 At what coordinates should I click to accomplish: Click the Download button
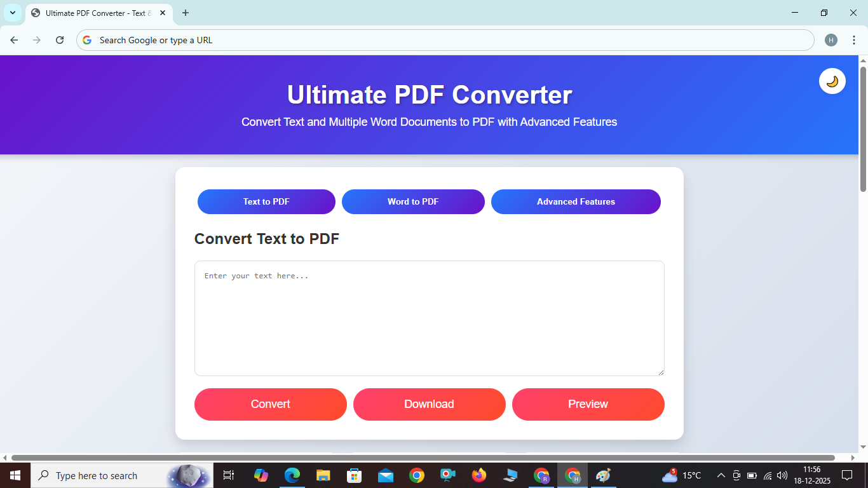click(429, 404)
